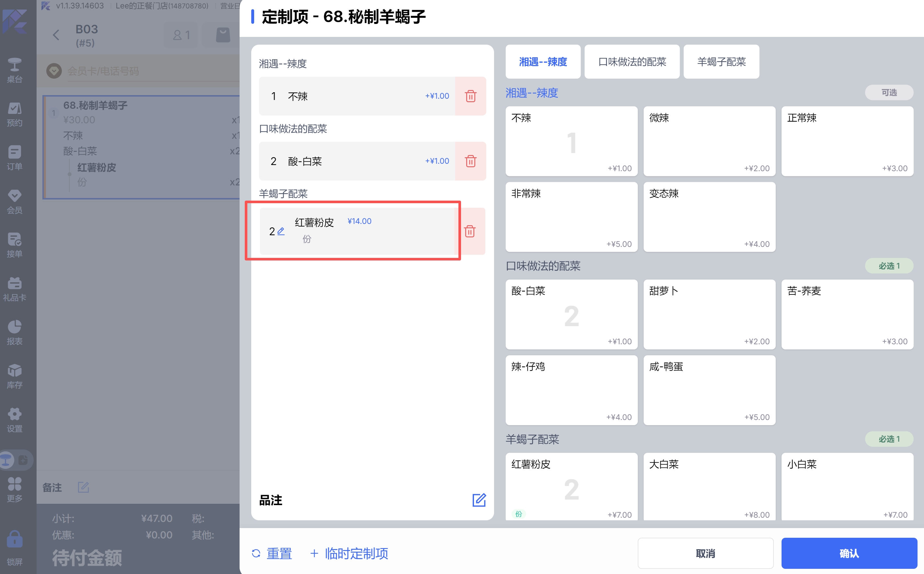Select 甜萝卜 flavor side dish

point(709,314)
